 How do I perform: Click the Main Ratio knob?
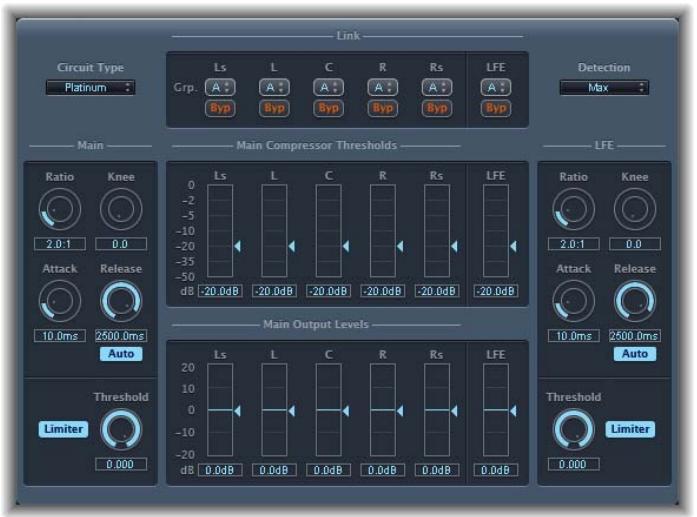(60, 209)
